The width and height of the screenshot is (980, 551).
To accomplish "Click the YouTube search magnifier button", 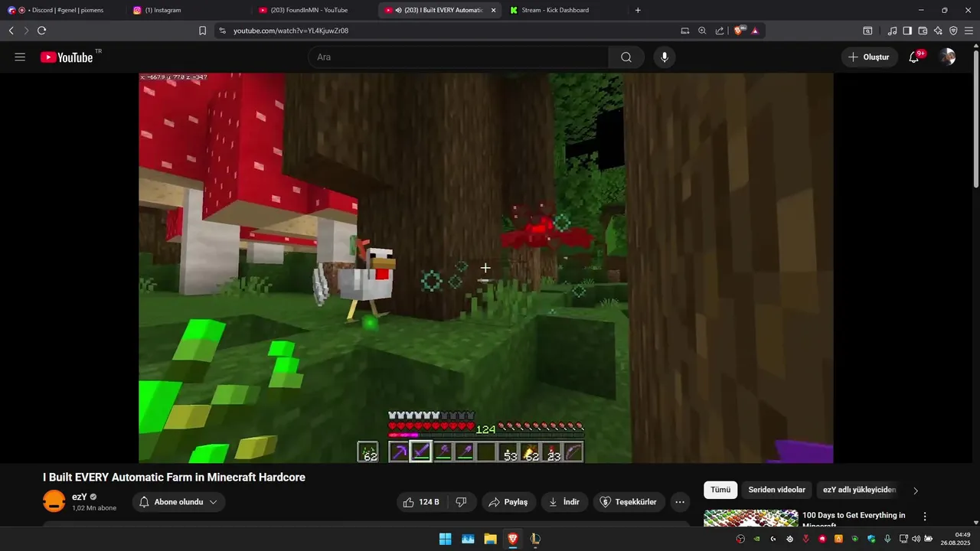I will [626, 57].
